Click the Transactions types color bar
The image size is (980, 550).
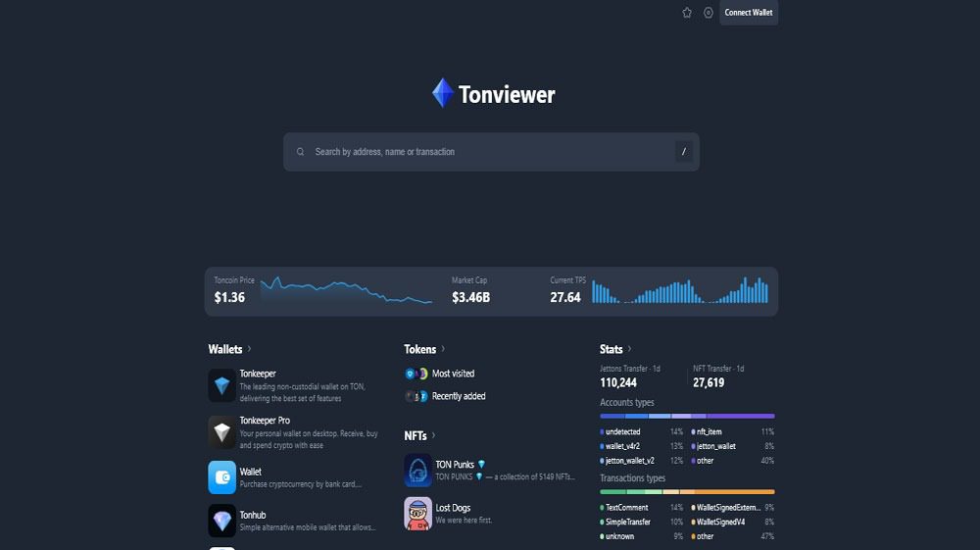(x=688, y=492)
